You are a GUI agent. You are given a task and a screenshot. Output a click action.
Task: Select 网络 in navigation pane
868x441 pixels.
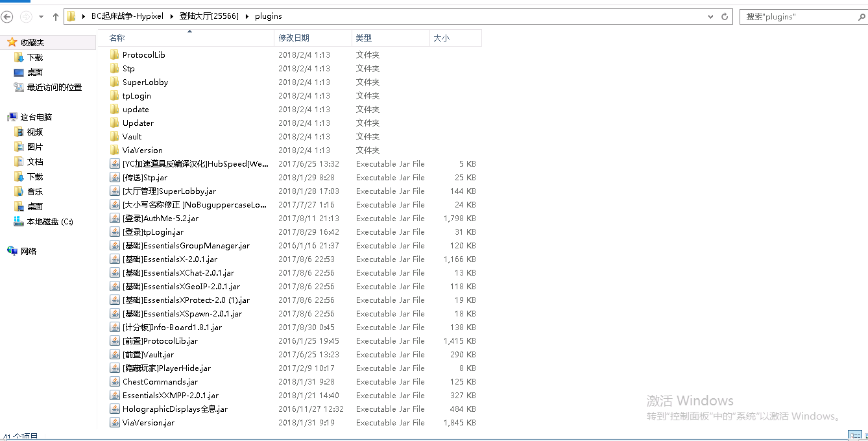29,251
